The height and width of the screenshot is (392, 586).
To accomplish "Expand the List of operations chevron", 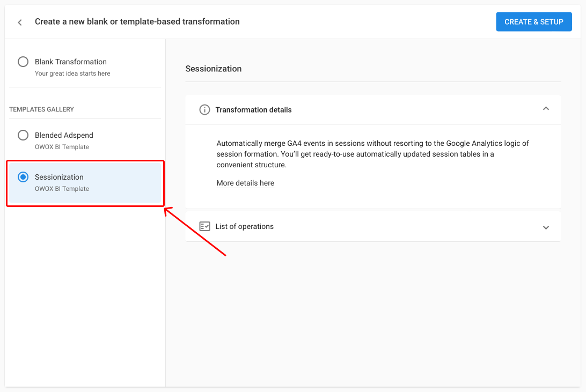I will (x=546, y=227).
